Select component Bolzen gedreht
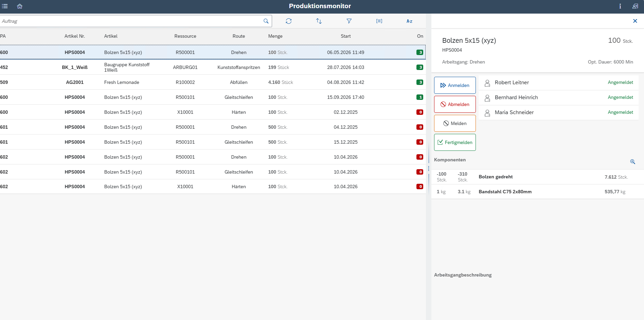Viewport: 644px width, 320px height. pyautogui.click(x=538, y=177)
